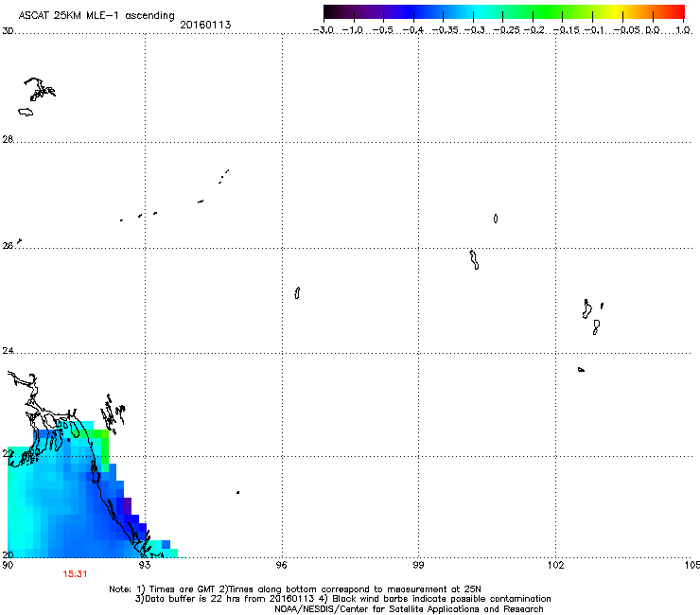Click the -0.5 colorbar label
700x615 pixels.
[x=382, y=30]
